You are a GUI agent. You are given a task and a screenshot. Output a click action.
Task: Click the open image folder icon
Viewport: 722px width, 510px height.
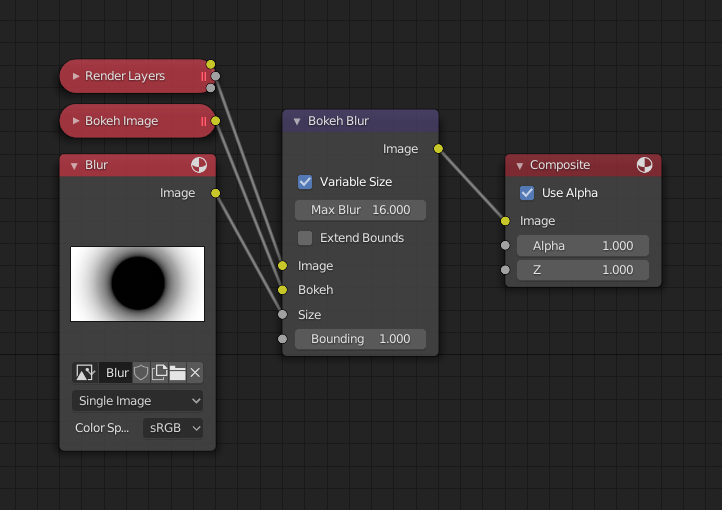177,372
